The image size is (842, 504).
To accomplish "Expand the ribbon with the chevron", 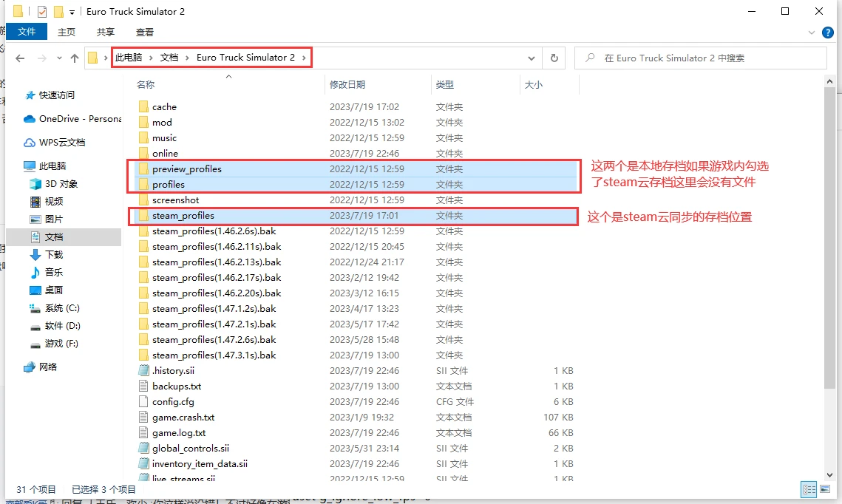I will click(812, 33).
